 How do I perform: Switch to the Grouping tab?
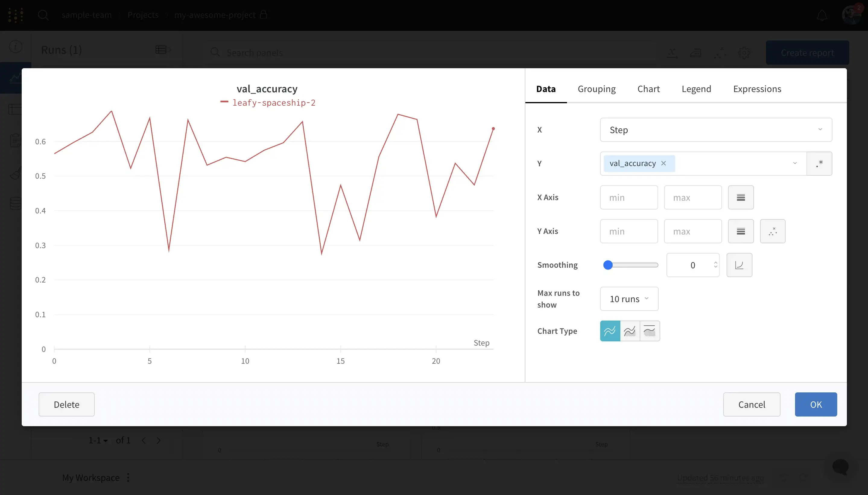(x=597, y=89)
